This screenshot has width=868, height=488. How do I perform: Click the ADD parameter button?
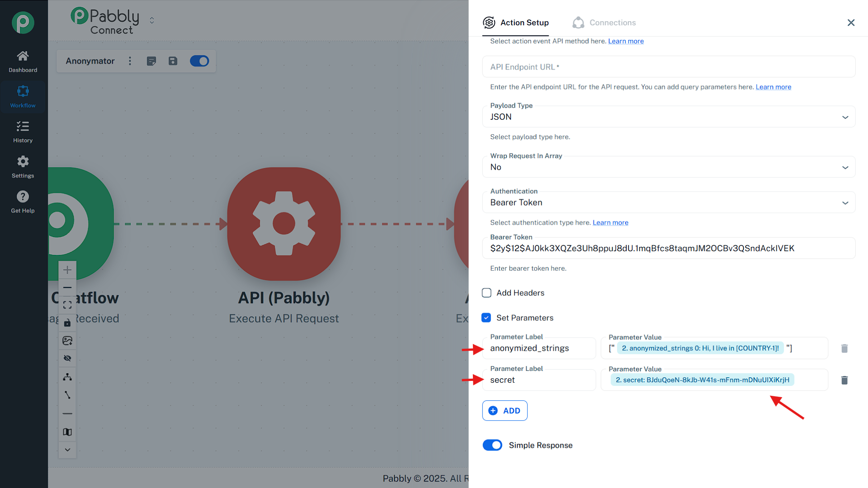505,410
